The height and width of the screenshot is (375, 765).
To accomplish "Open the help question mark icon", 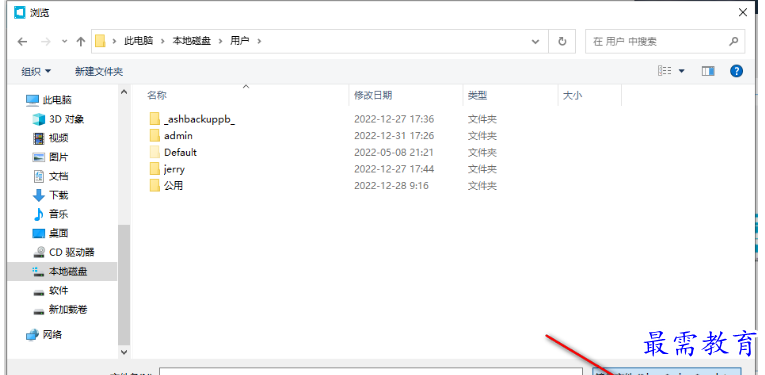I will point(736,71).
